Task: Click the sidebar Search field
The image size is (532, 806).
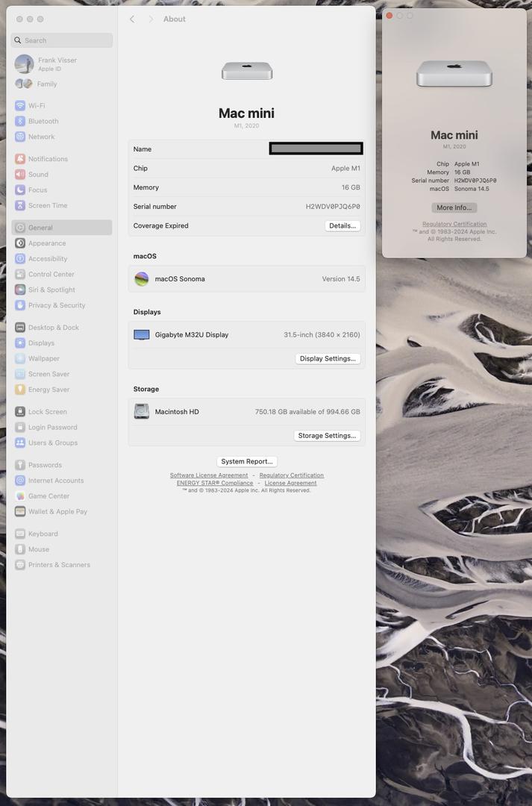Action: [62, 40]
